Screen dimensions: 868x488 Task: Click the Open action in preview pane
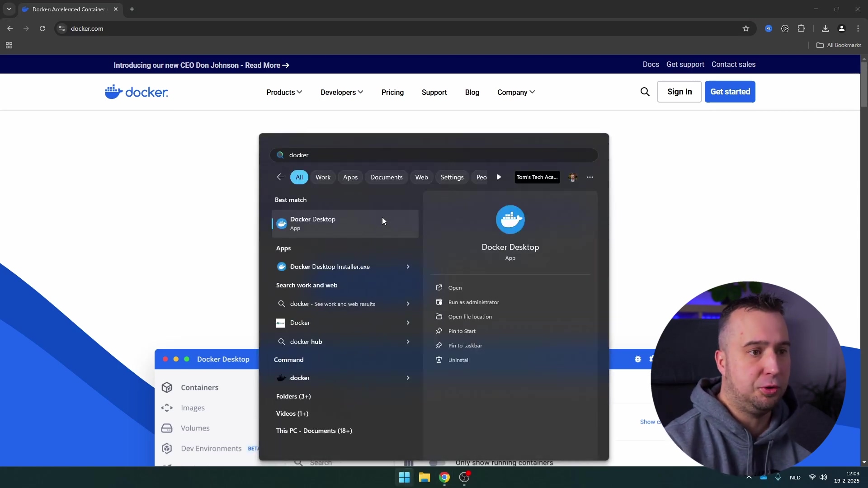pyautogui.click(x=455, y=288)
